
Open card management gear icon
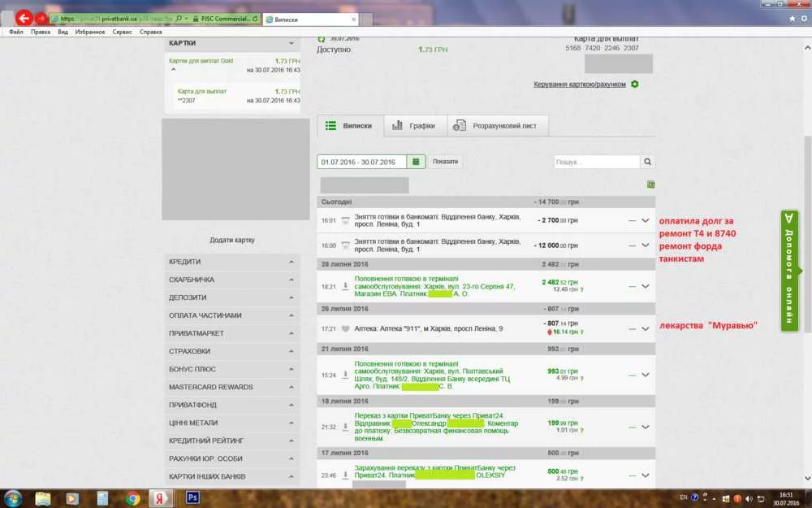point(635,84)
